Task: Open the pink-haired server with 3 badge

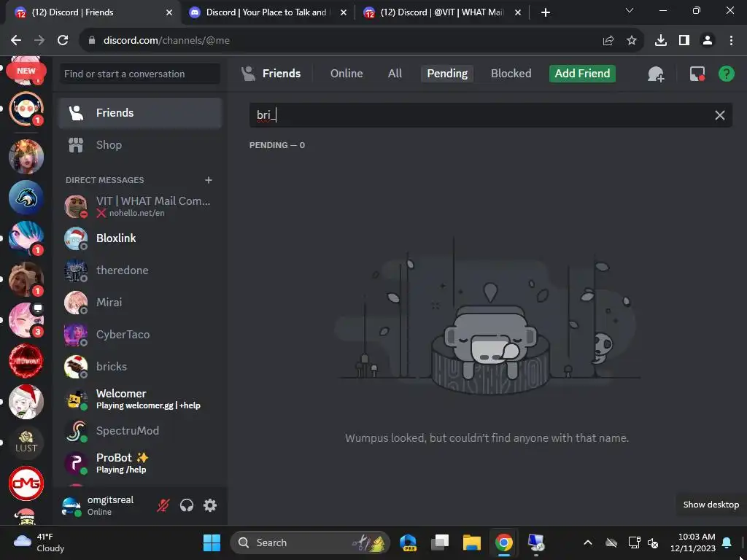Action: tap(26, 319)
